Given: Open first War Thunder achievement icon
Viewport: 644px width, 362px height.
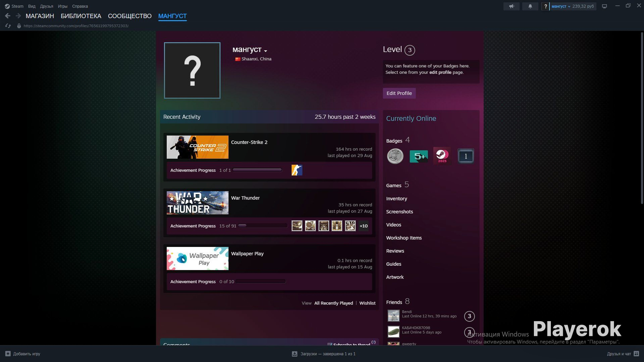Looking at the screenshot, I should tap(297, 226).
